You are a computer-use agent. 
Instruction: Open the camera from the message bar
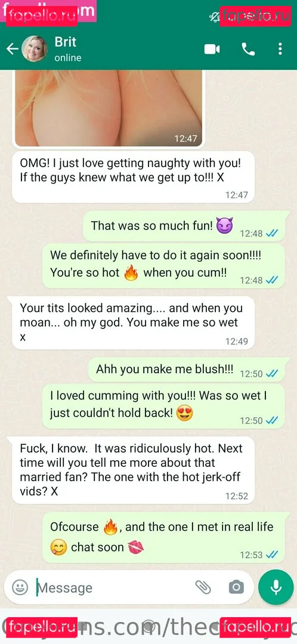pyautogui.click(x=236, y=587)
